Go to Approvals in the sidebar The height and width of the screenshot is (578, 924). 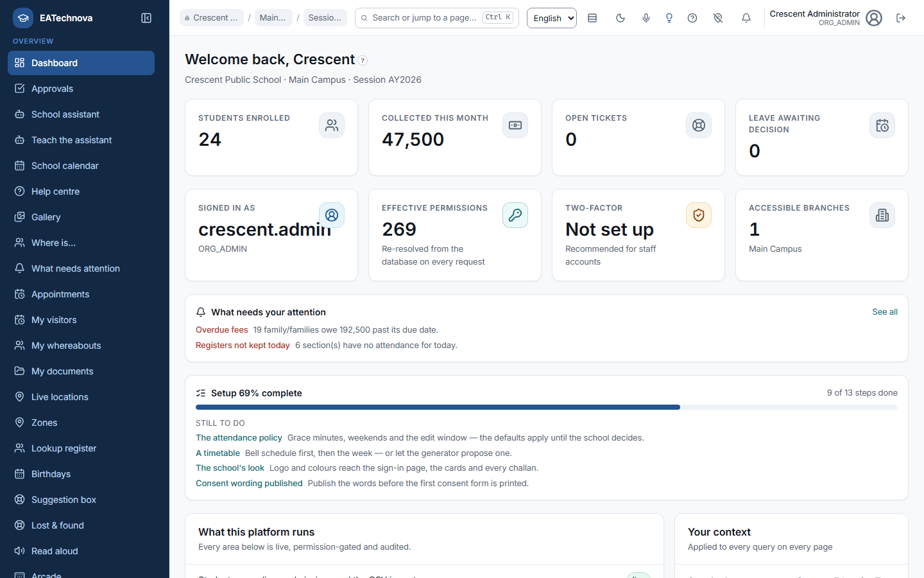pos(81,89)
